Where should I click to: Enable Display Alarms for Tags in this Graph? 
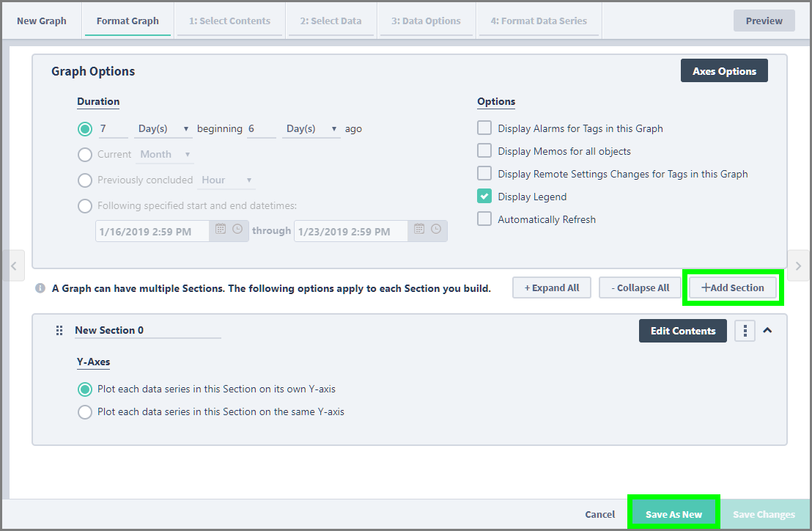click(484, 128)
